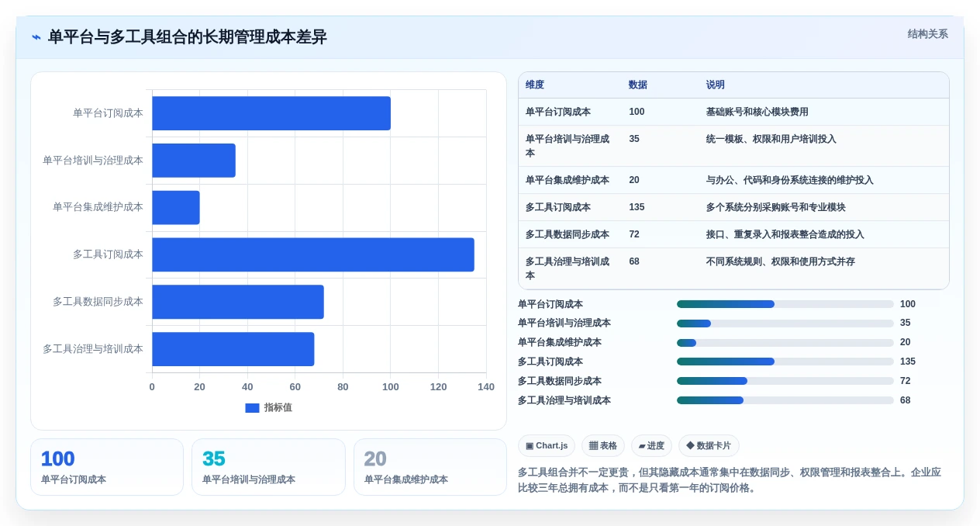
Task: Click the lightning icon beside the title
Action: [x=36, y=37]
